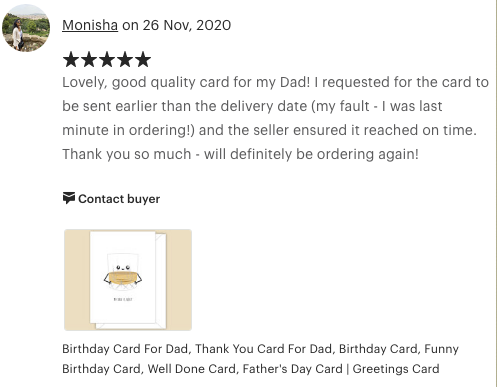The width and height of the screenshot is (497, 387).
Task: Select the third rating star
Action: [x=107, y=59]
